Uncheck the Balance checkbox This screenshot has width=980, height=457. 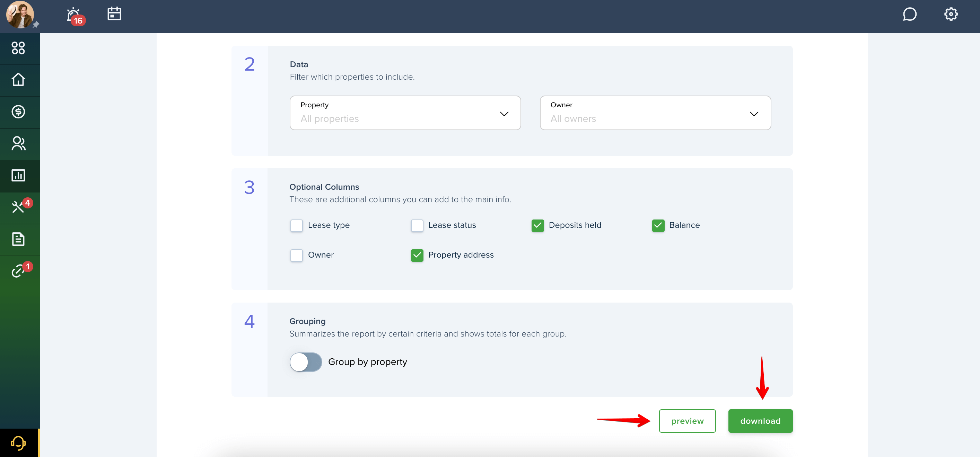pyautogui.click(x=658, y=225)
